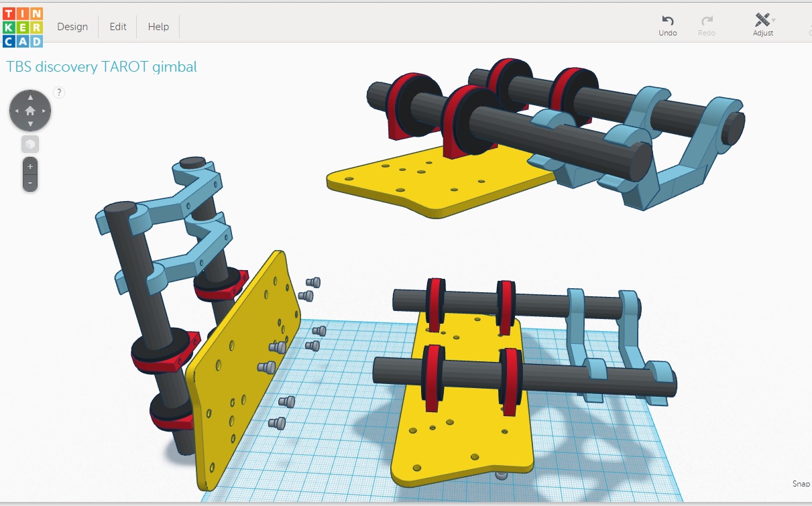Click the Tinkercad logo

click(x=23, y=27)
